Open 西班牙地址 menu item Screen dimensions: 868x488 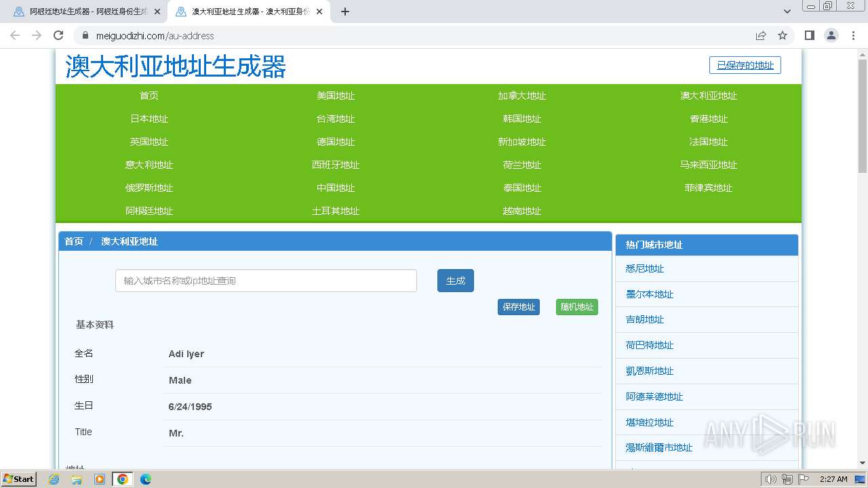(x=336, y=165)
